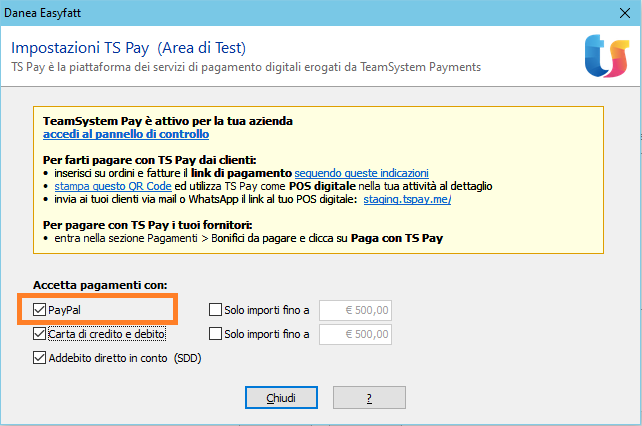Click the Danea Easyfatt window title
Screen dimensions: 642x426
(x=43, y=13)
